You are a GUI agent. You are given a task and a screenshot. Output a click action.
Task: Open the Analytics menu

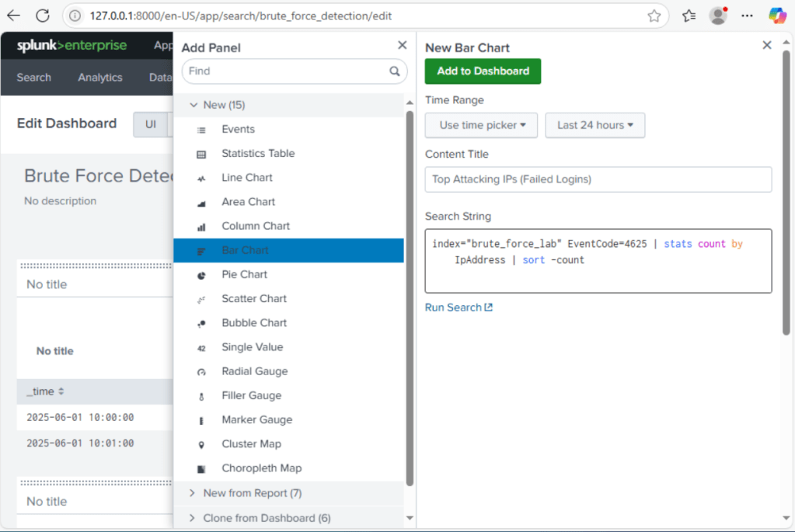(x=99, y=78)
